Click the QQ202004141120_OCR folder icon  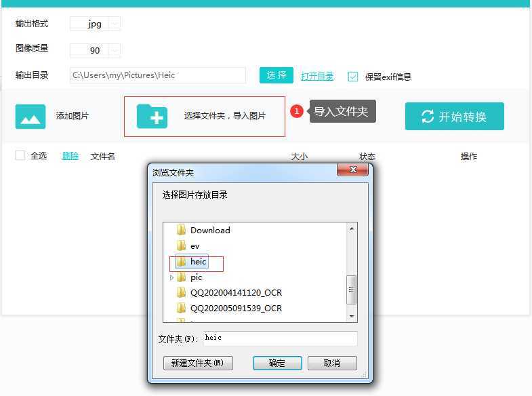pyautogui.click(x=181, y=292)
